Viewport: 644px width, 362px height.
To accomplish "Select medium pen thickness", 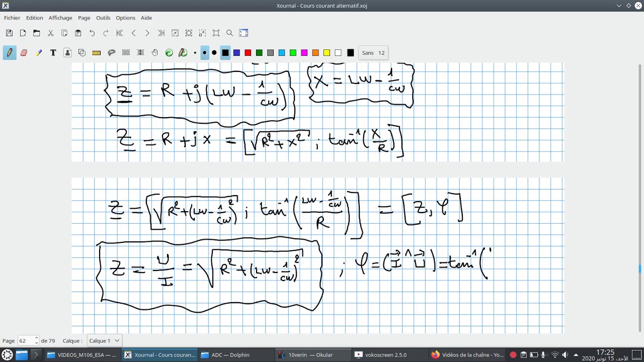I will tap(204, 53).
